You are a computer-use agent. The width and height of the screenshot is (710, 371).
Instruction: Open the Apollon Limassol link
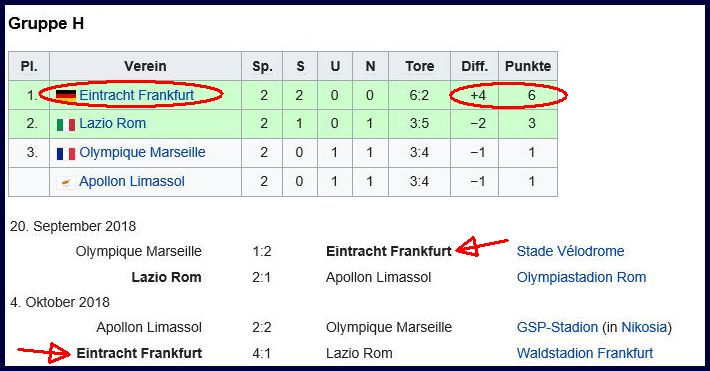point(132,181)
